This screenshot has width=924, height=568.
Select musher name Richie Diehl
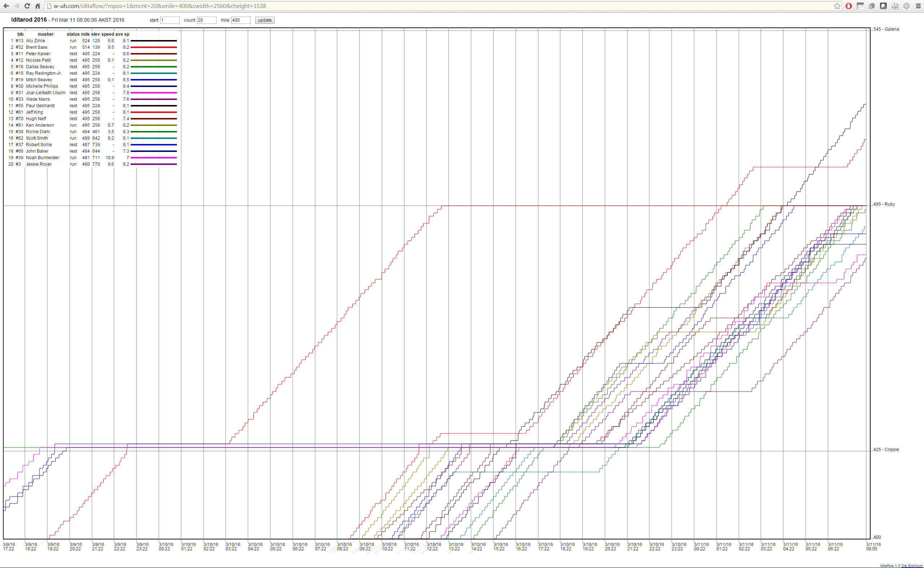[x=38, y=132]
